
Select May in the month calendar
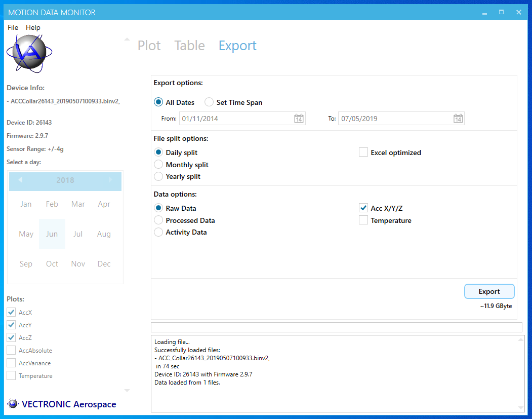[x=26, y=234]
